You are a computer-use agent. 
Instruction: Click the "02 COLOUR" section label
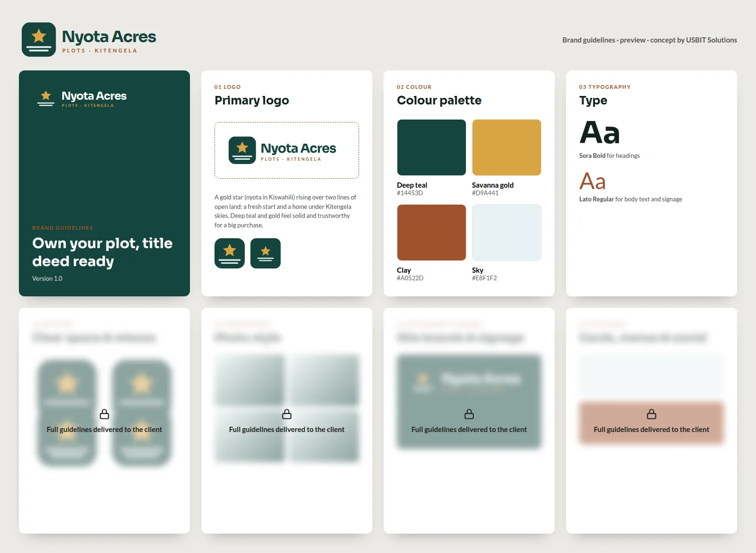point(414,87)
